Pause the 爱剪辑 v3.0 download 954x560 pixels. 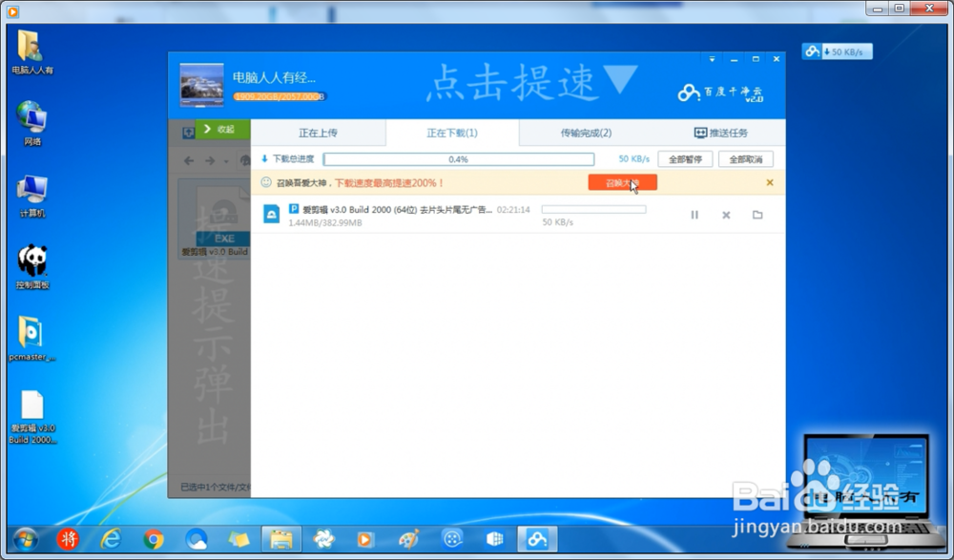(695, 215)
